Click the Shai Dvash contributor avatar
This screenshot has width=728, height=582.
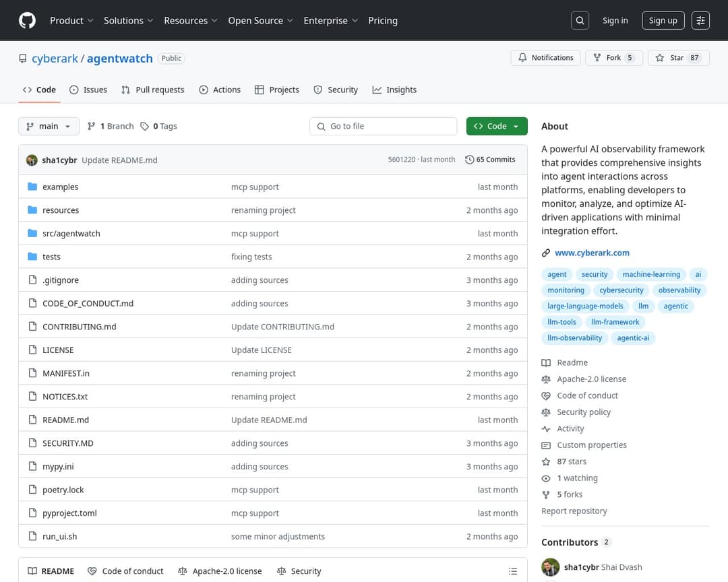point(550,567)
